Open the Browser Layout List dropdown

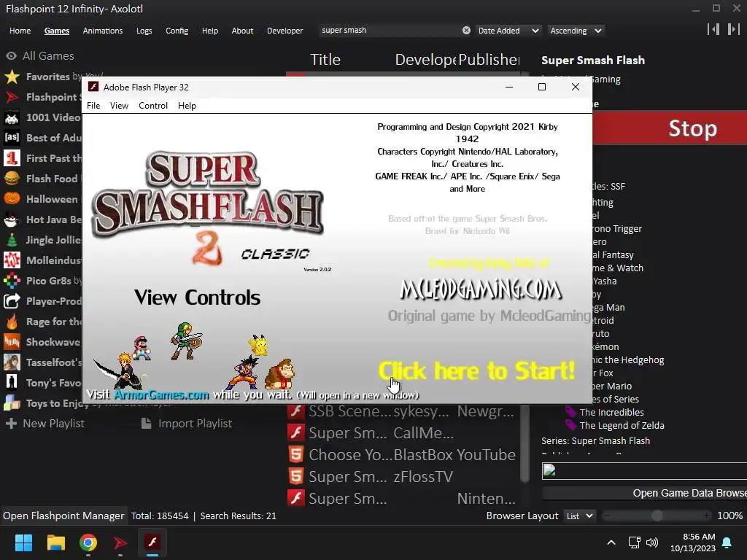point(578,516)
